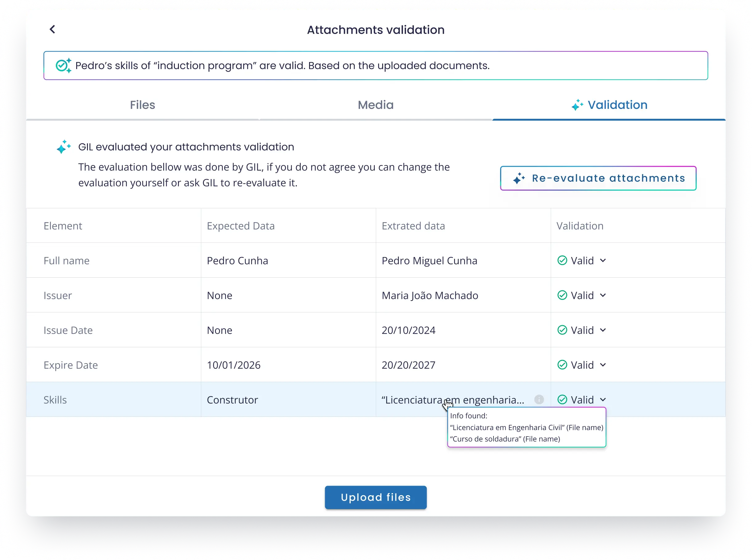The height and width of the screenshot is (560, 752).
Task: Click the sparkle icon beside GIL evaluated heading
Action: (64, 147)
